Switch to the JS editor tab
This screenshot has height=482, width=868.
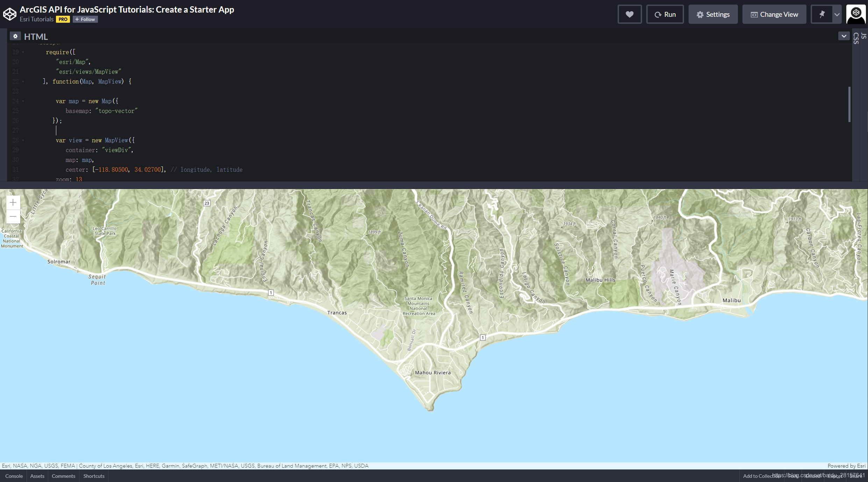tap(864, 36)
